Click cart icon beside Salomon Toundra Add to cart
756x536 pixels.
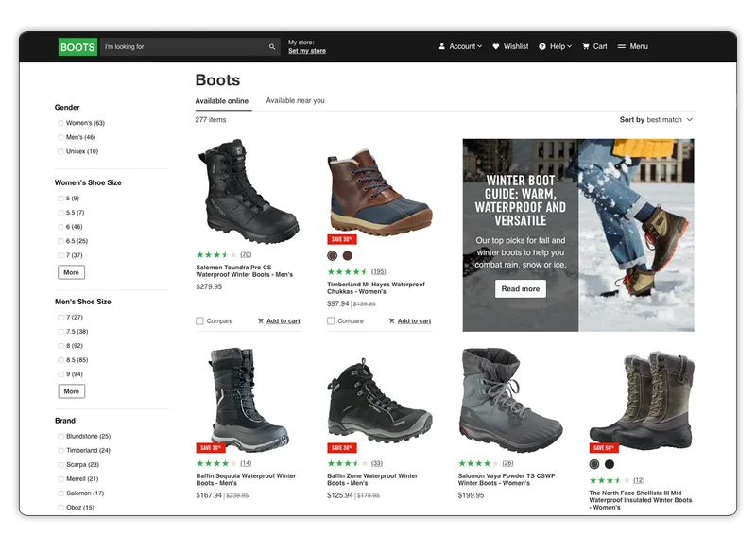click(261, 320)
